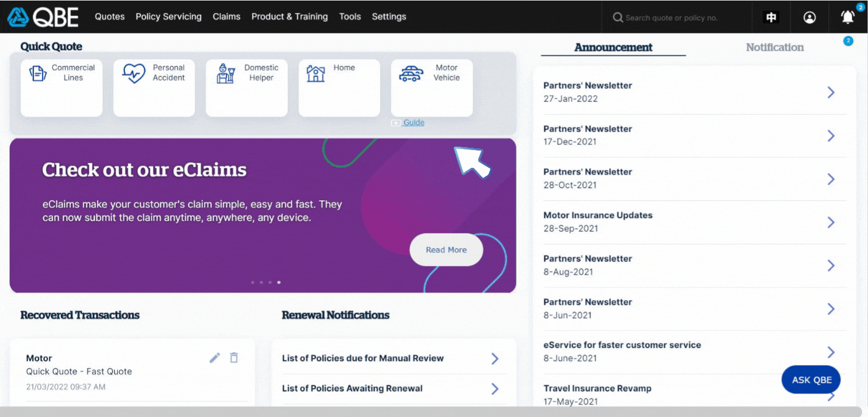Switch language with the 中 icon
Image resolution: width=868 pixels, height=417 pixels.
click(771, 18)
